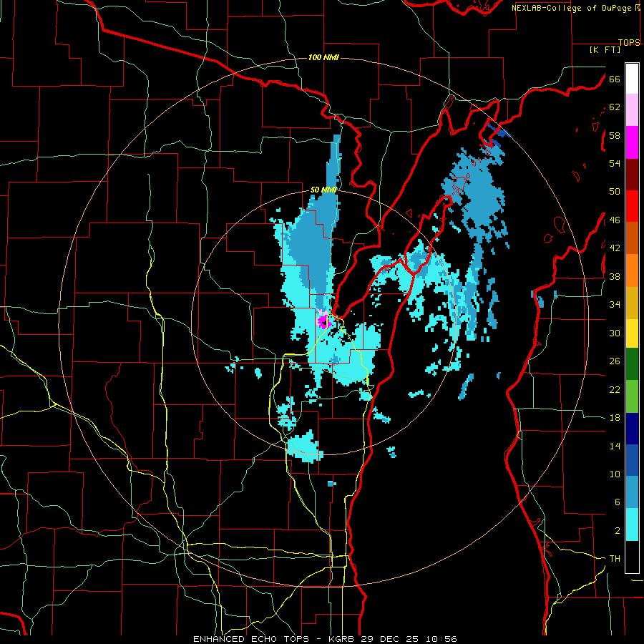Click the '18' legend value

click(x=615, y=418)
